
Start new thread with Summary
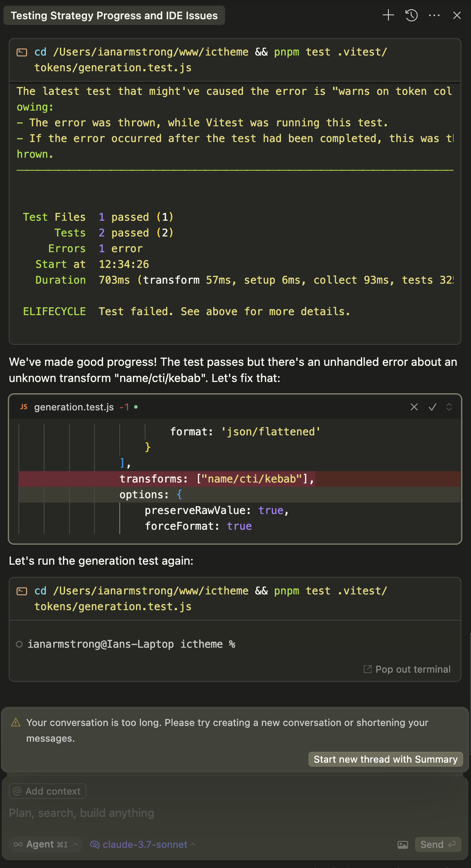tap(385, 759)
